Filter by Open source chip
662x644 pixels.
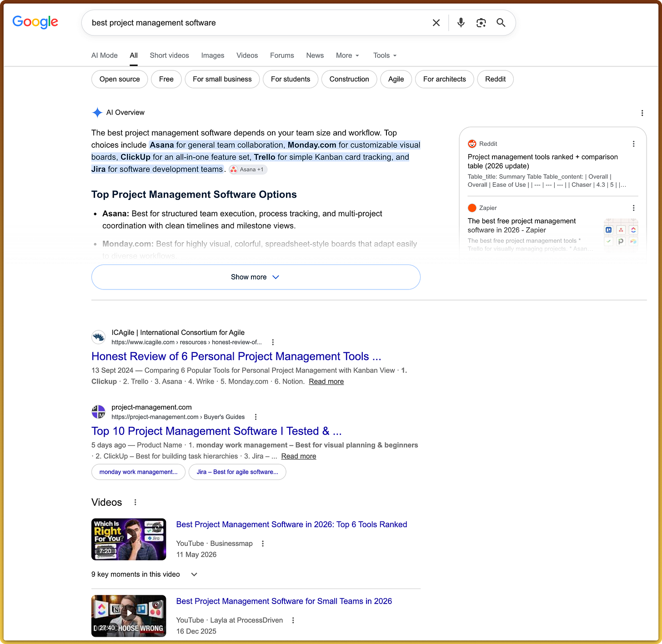pos(120,79)
